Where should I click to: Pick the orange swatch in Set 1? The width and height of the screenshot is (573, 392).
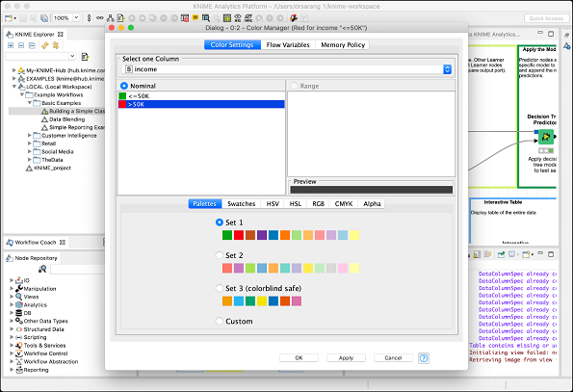pyautogui.click(x=285, y=235)
